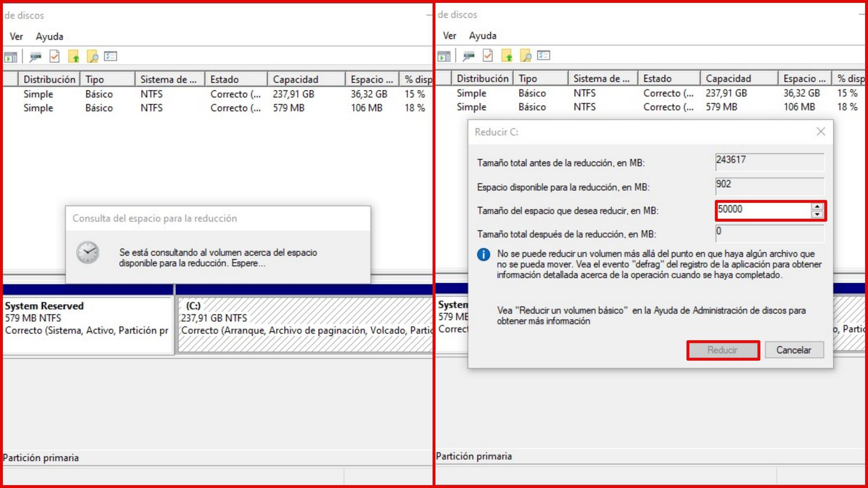
Task: Open the Ayuda menu in the left window
Action: coord(50,36)
